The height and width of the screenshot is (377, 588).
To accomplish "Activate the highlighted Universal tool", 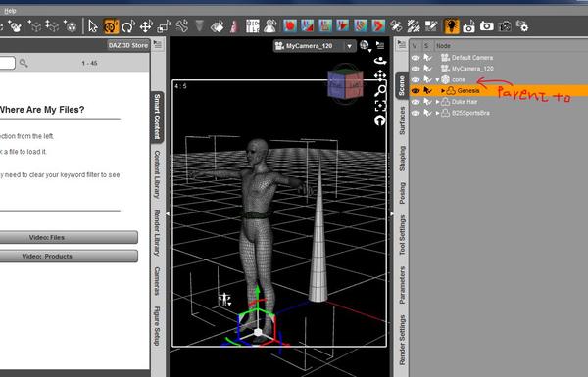I will 111,26.
